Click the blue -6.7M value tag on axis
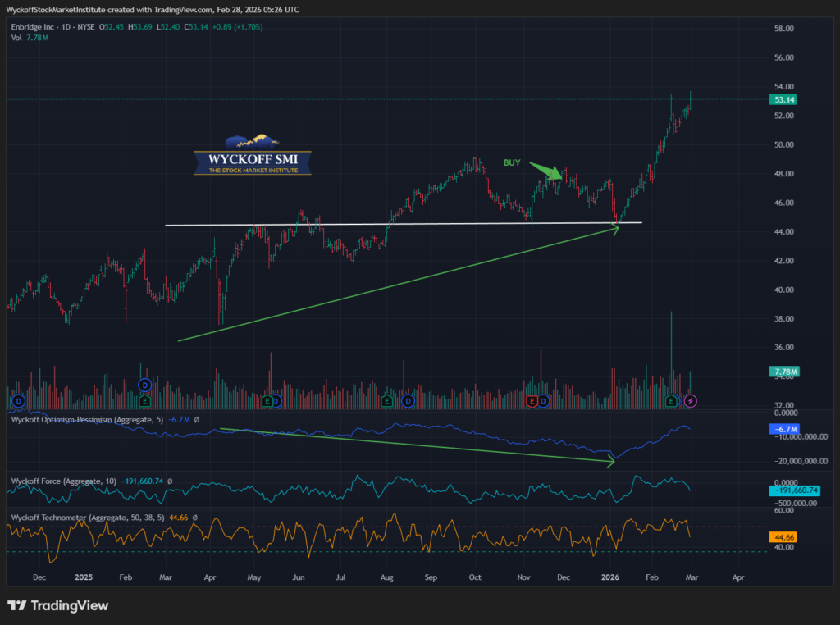The width and height of the screenshot is (840, 625). [x=783, y=430]
